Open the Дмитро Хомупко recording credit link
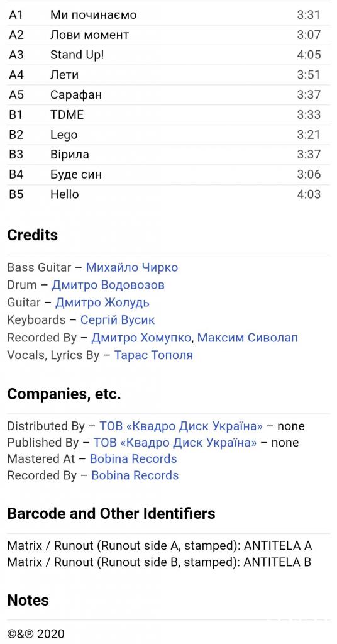Image resolution: width=337 pixels, height=644 pixels. point(141,338)
